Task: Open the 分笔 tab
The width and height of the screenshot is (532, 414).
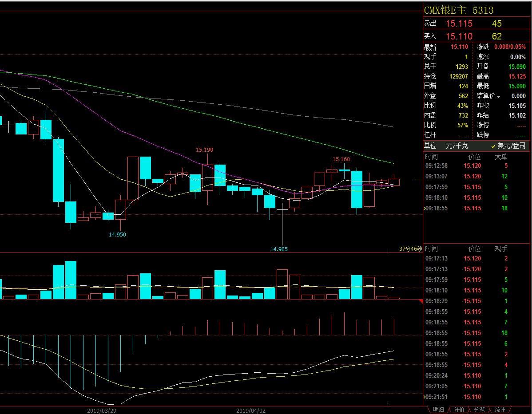Action: coord(479,410)
